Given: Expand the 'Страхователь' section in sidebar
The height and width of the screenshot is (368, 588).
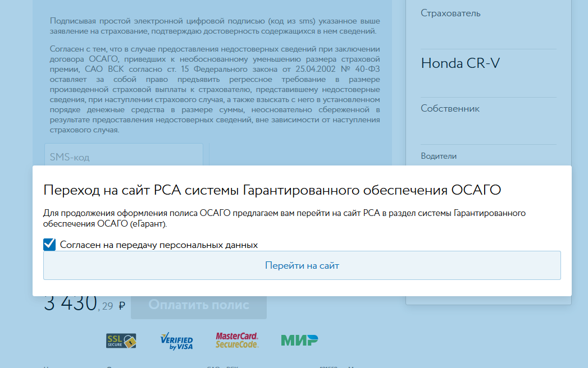Looking at the screenshot, I should [x=450, y=13].
